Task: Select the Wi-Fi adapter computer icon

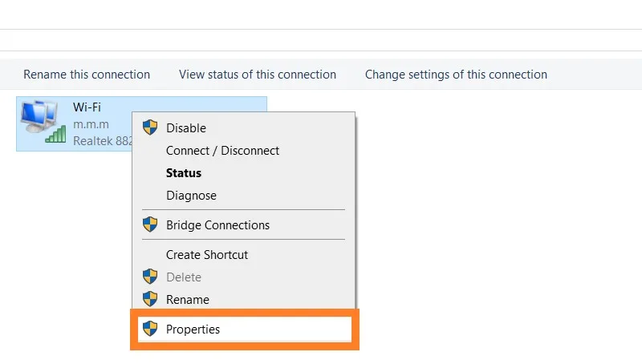Action: pos(39,116)
